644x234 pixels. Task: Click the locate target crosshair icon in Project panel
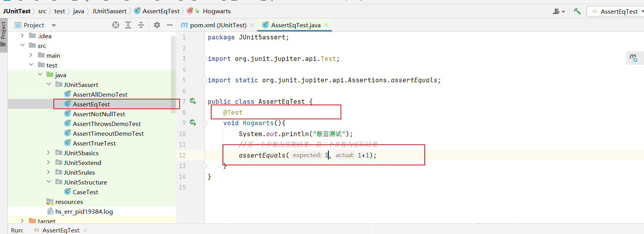pos(116,25)
